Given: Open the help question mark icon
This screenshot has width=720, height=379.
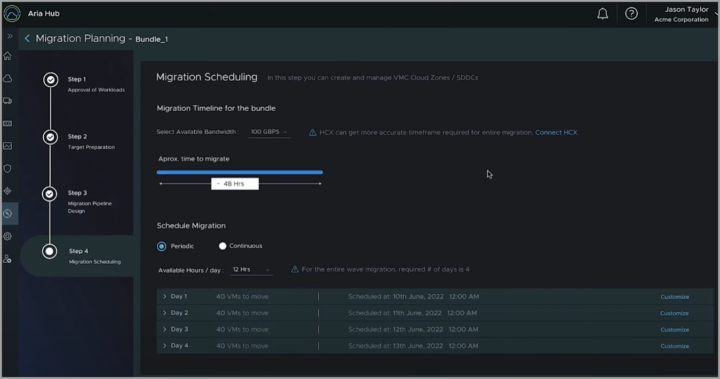Looking at the screenshot, I should 631,14.
